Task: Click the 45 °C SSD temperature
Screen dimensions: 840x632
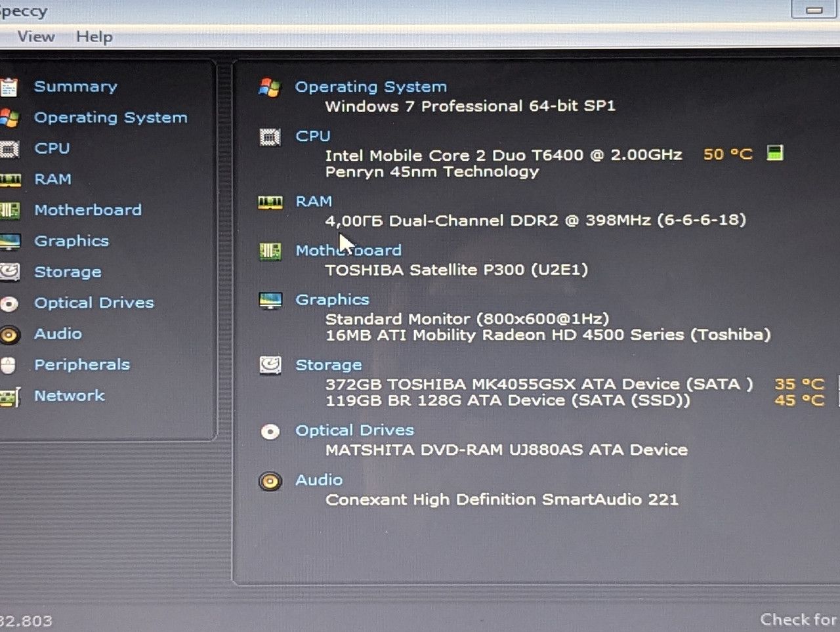Action: coord(799,400)
